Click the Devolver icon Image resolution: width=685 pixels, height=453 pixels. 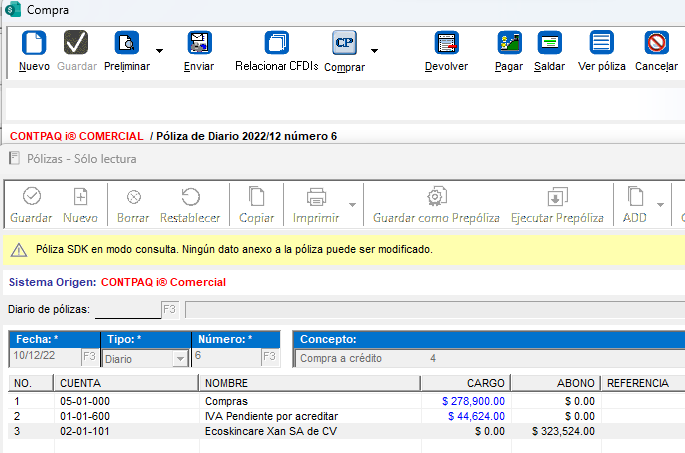coord(446,43)
